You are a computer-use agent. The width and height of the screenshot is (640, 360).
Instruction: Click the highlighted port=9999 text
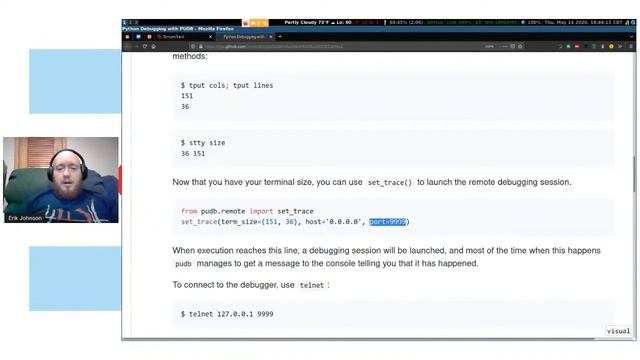pos(388,222)
